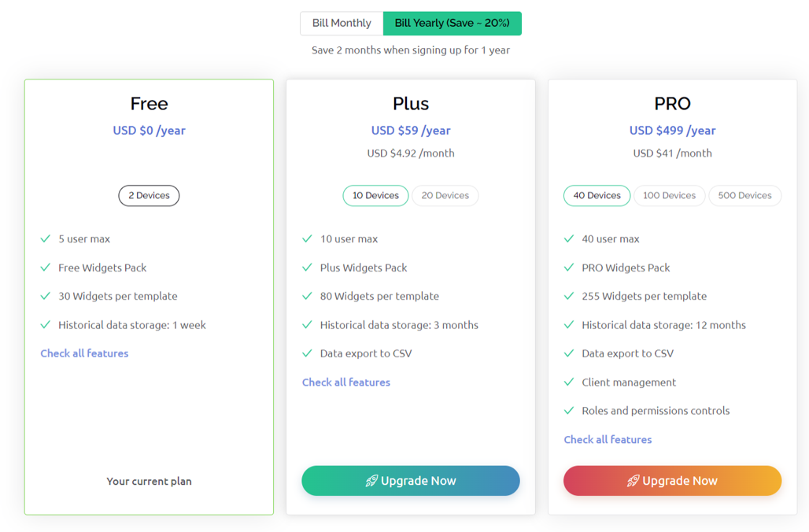Click checkmark next to 255 Widgets per template
The width and height of the screenshot is (809, 532).
[568, 296]
